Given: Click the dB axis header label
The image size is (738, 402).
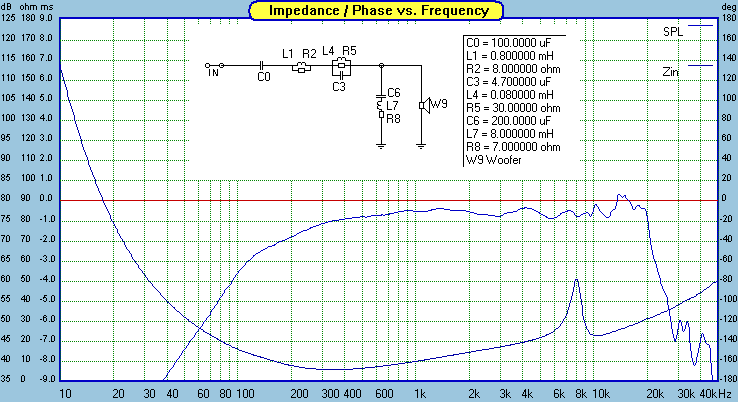Looking at the screenshot, I should [9, 8].
